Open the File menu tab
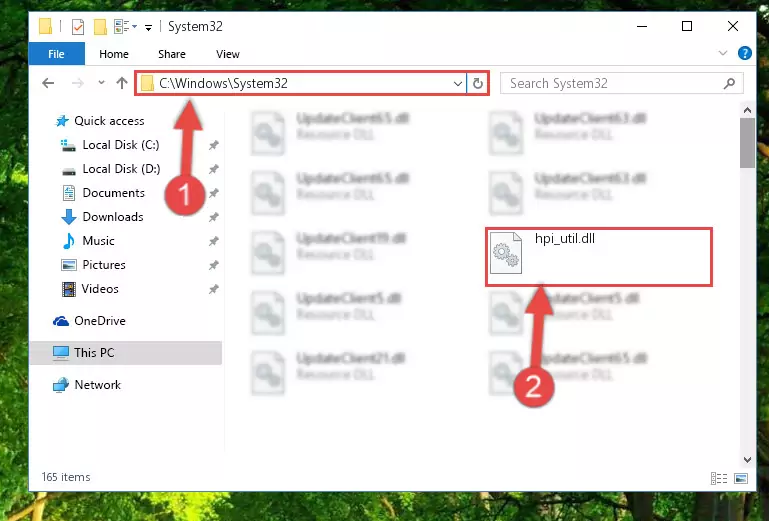 click(56, 54)
